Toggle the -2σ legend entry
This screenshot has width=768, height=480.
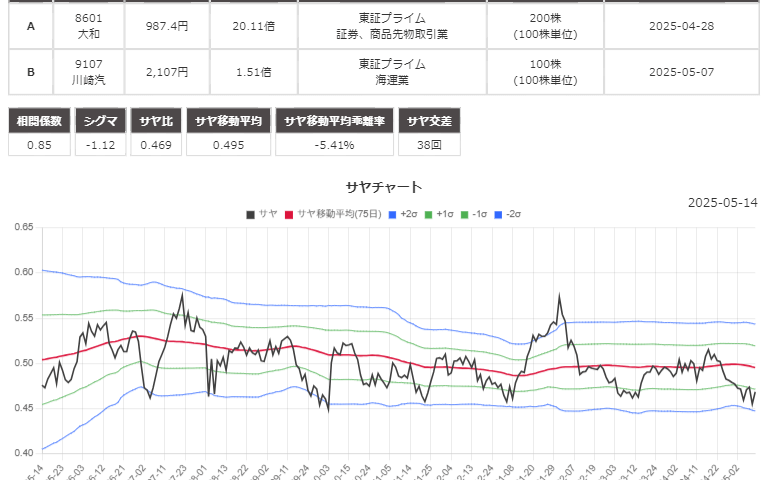tap(507, 214)
